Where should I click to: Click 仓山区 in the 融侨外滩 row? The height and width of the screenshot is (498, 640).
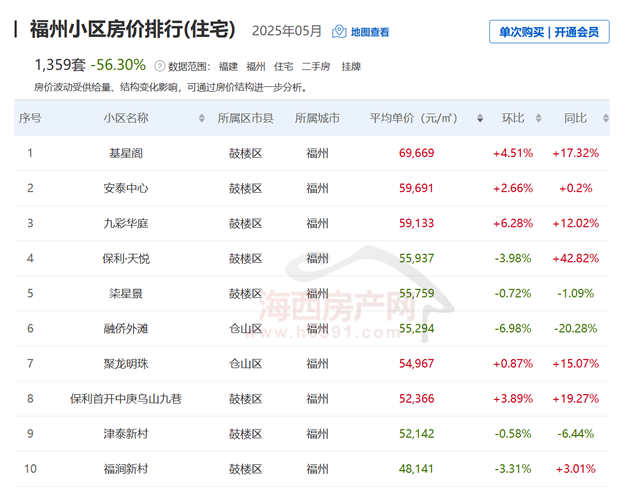click(245, 329)
